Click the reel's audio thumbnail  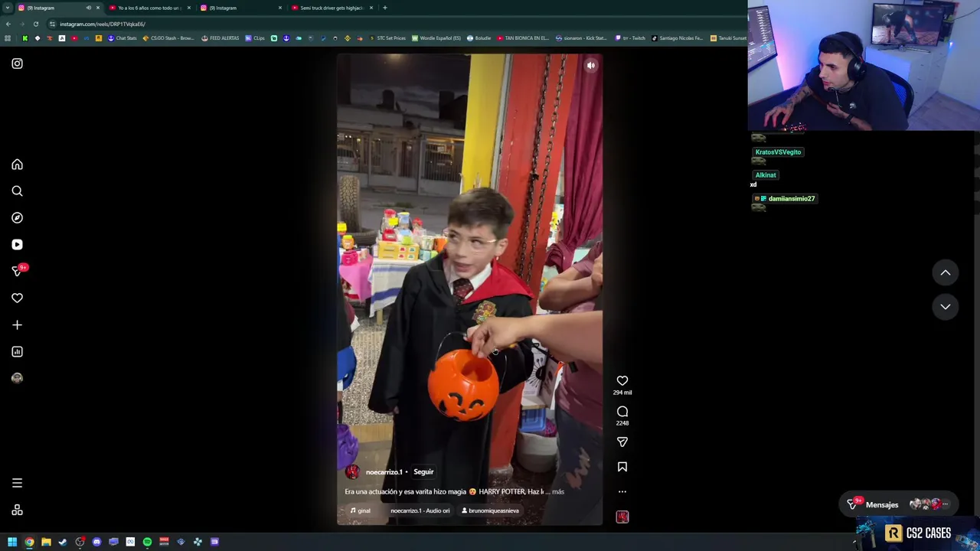pyautogui.click(x=622, y=517)
